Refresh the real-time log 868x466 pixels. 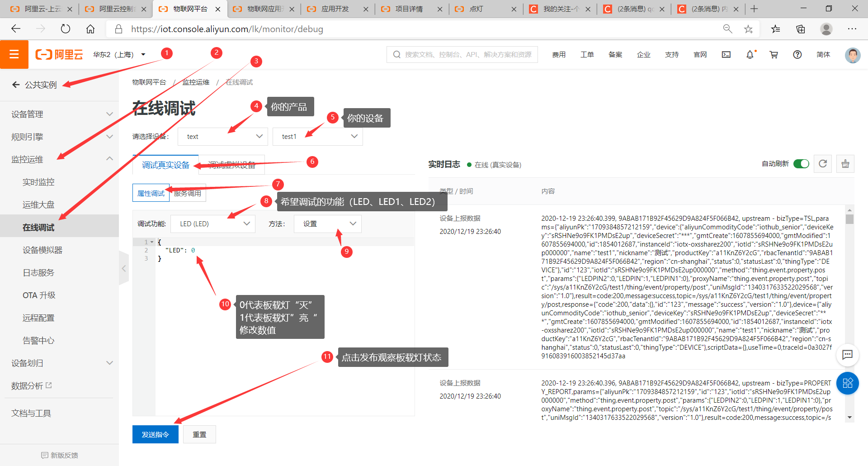pyautogui.click(x=823, y=164)
